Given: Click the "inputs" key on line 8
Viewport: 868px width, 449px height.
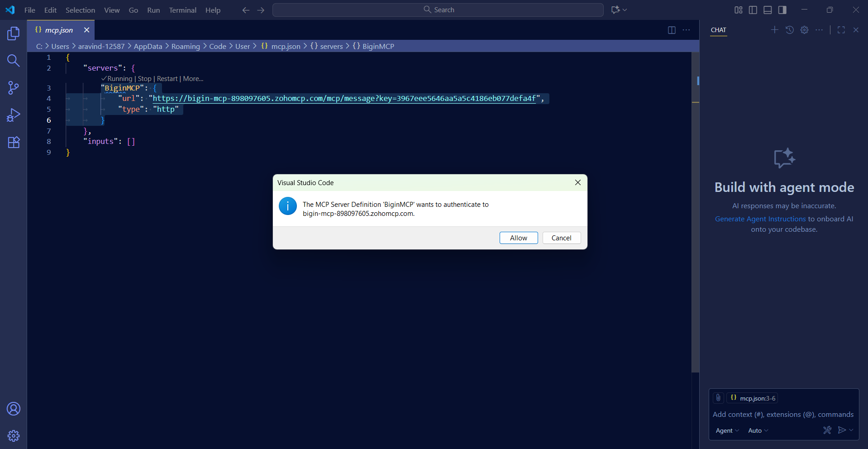Looking at the screenshot, I should pyautogui.click(x=100, y=142).
